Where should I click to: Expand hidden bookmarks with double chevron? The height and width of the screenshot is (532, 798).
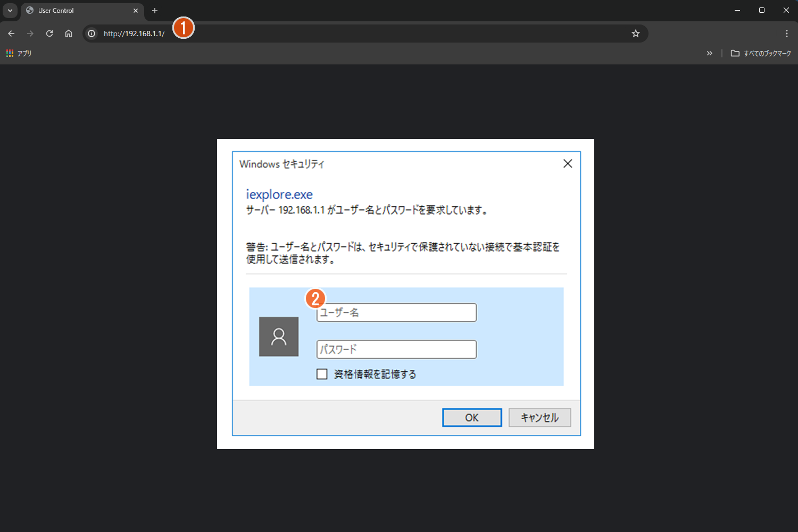(709, 53)
